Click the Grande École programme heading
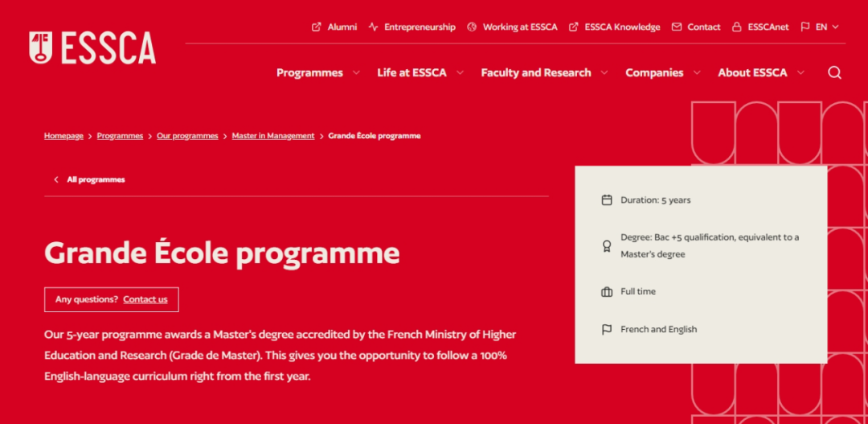 click(x=222, y=253)
